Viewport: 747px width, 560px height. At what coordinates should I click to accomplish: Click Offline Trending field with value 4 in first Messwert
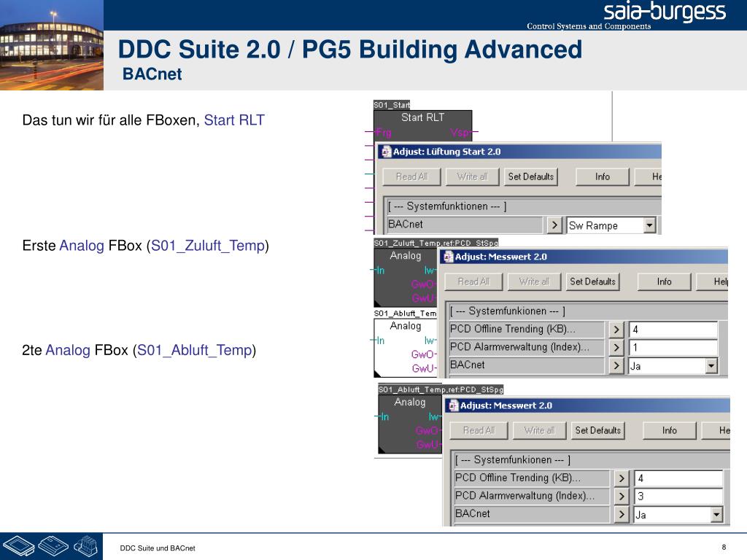(x=673, y=330)
